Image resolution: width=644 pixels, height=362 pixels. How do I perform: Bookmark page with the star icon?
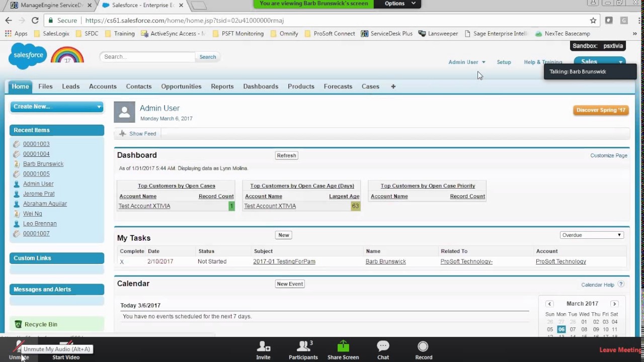pyautogui.click(x=593, y=21)
